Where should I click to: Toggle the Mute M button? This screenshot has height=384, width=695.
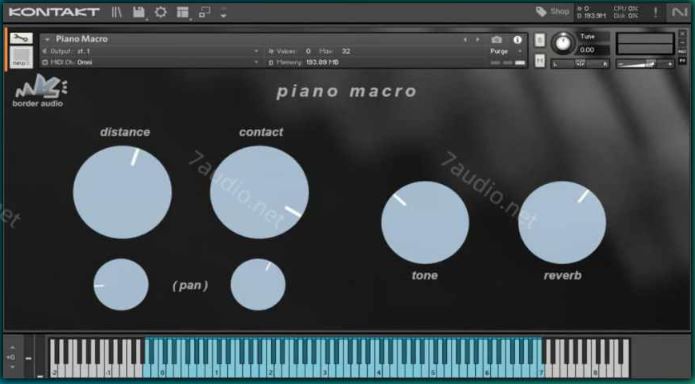539,61
